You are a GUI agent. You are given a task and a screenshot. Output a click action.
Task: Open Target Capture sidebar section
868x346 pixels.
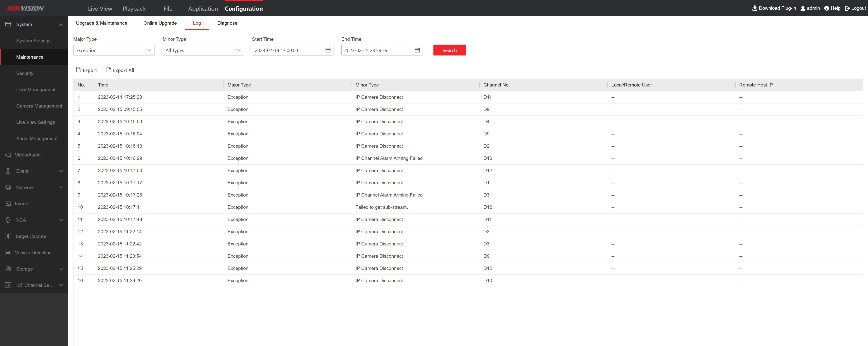30,236
